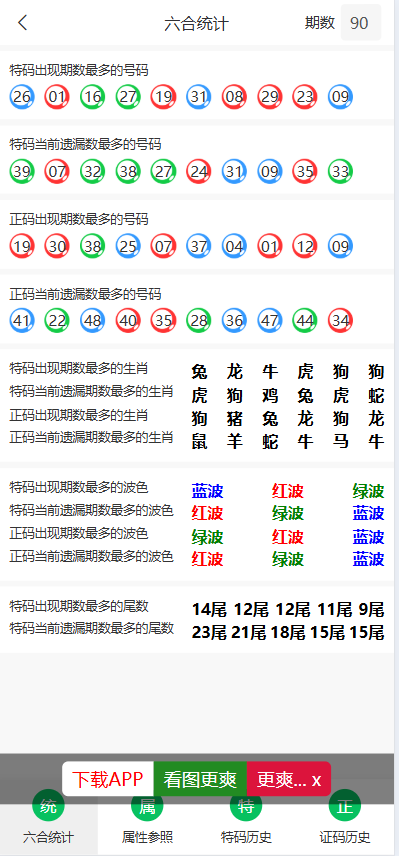Select blue ball 41
399x856 pixels.
coord(22,321)
